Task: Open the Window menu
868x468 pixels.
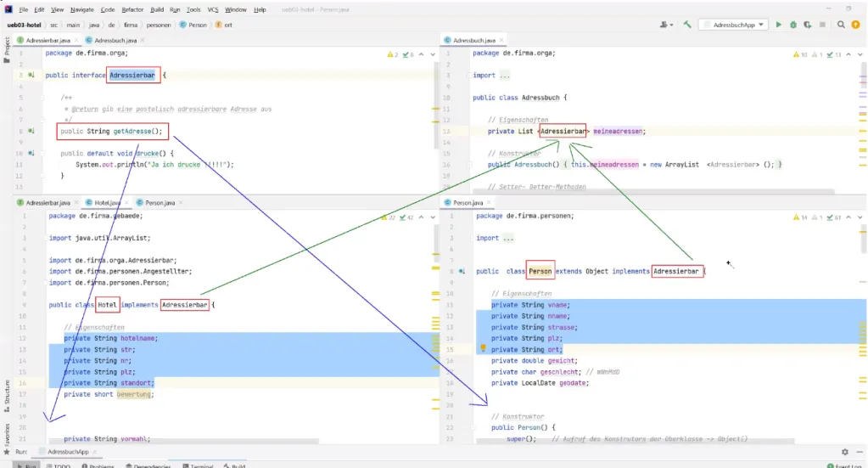Action: click(x=236, y=9)
